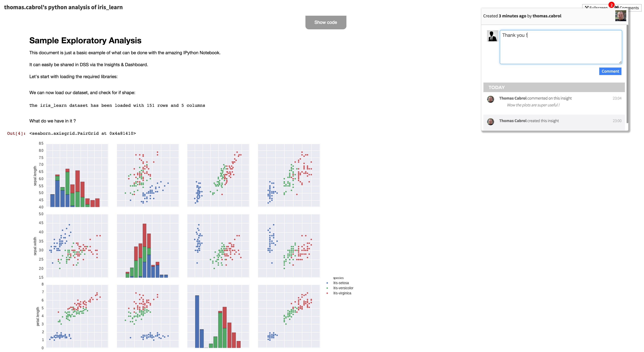The height and width of the screenshot is (352, 644).
Task: Click Thomas Cabrol's name on the 23:00 entry
Action: click(513, 121)
